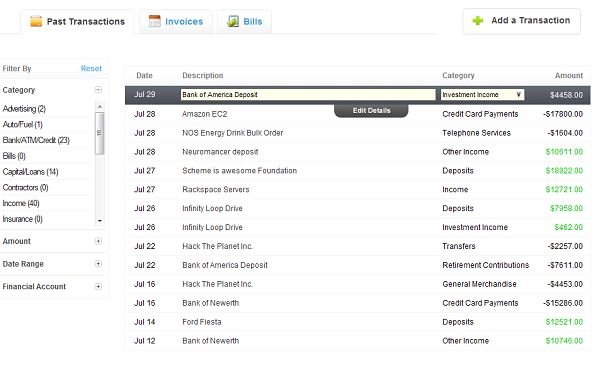Filter by Advertising (2) category
Screen dimensions: 604x377
[x=24, y=109]
